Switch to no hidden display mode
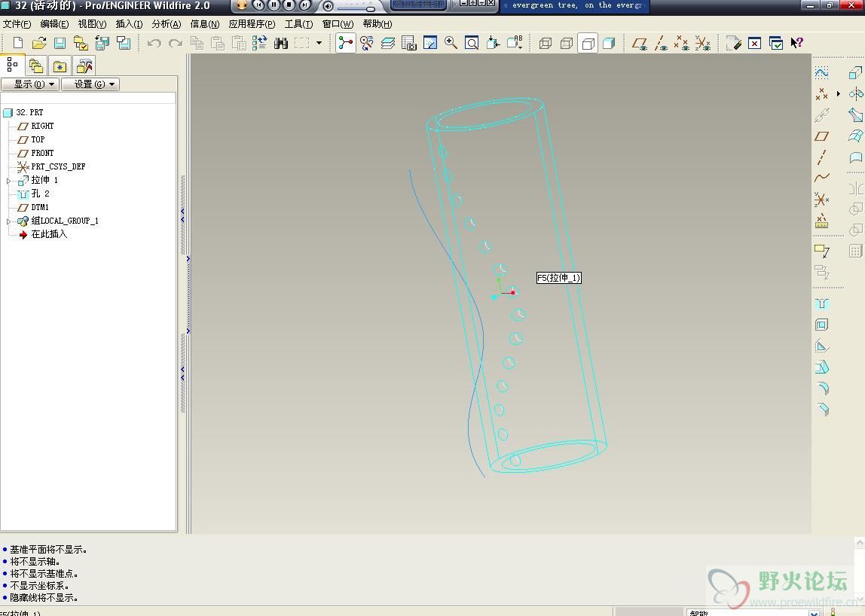This screenshot has width=865, height=616. point(588,43)
